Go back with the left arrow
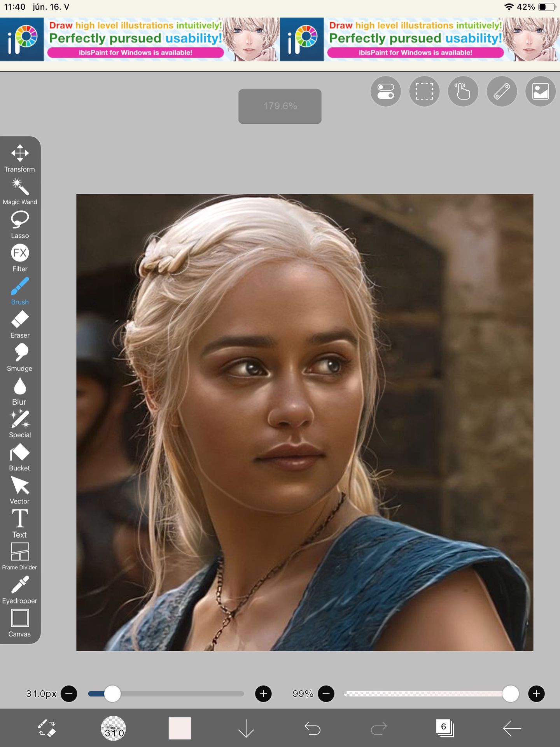The height and width of the screenshot is (747, 560). coord(512,728)
